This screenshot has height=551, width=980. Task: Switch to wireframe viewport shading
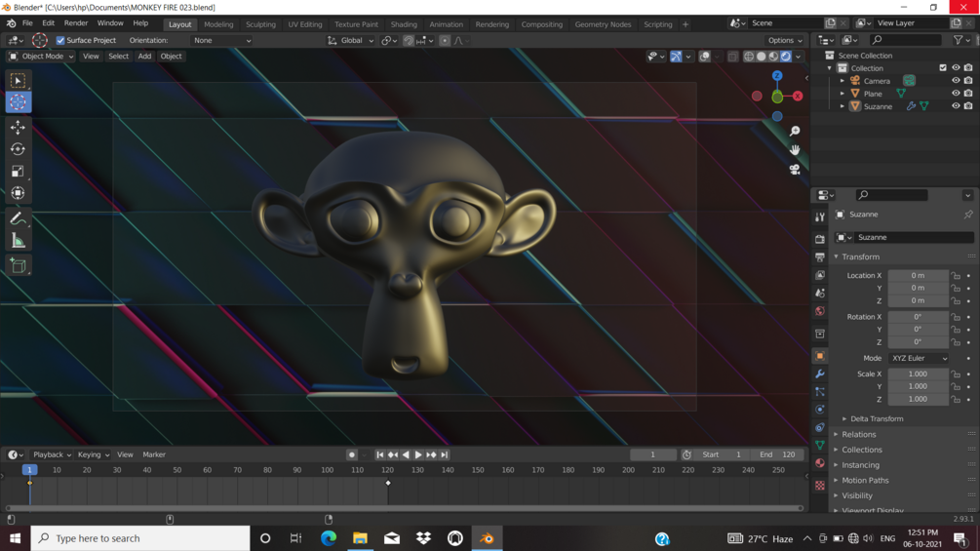click(x=749, y=57)
